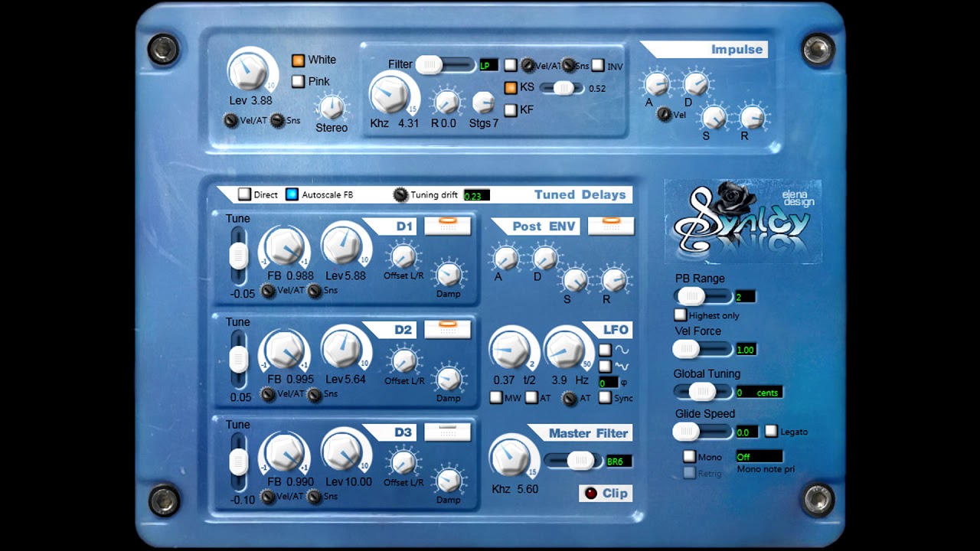Click the Master Filter type slider

click(573, 461)
